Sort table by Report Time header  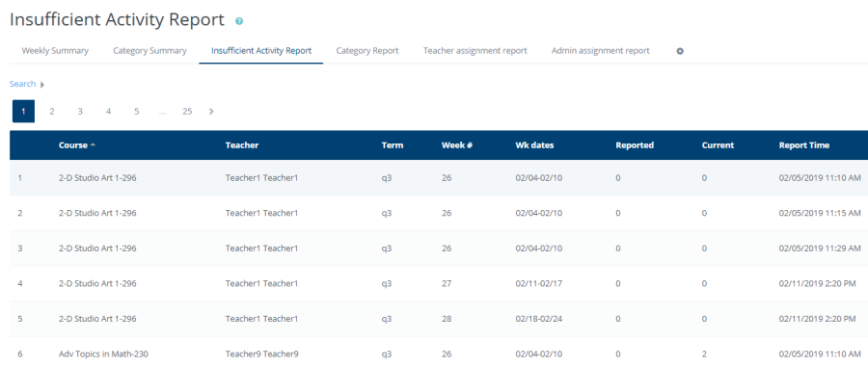click(x=803, y=145)
